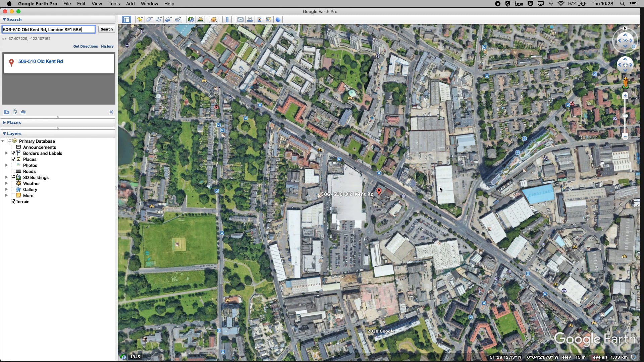Open the historical imagery clock tool
This screenshot has height=362, width=644.
(191, 19)
